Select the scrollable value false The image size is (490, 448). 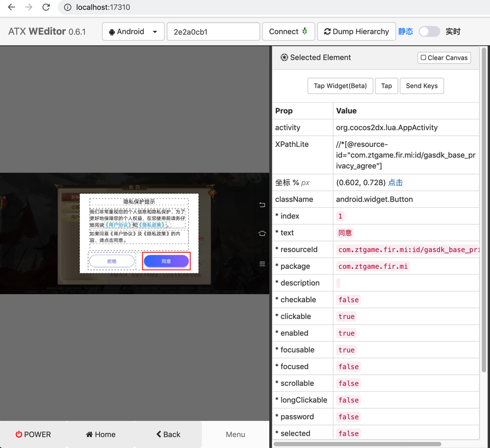click(349, 383)
